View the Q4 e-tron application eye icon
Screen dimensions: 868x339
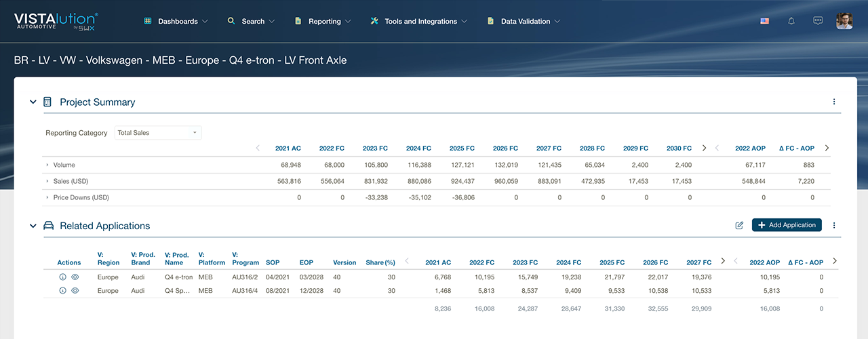75,277
